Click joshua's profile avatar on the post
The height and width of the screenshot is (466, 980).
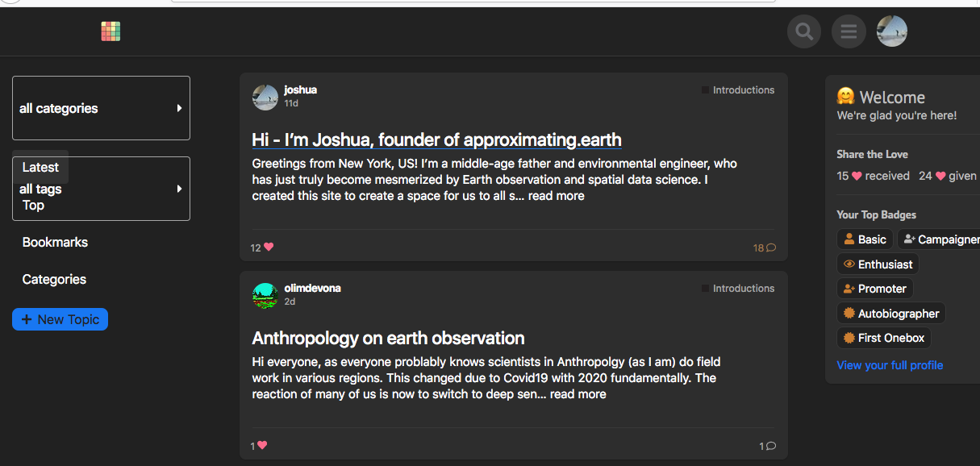[265, 97]
